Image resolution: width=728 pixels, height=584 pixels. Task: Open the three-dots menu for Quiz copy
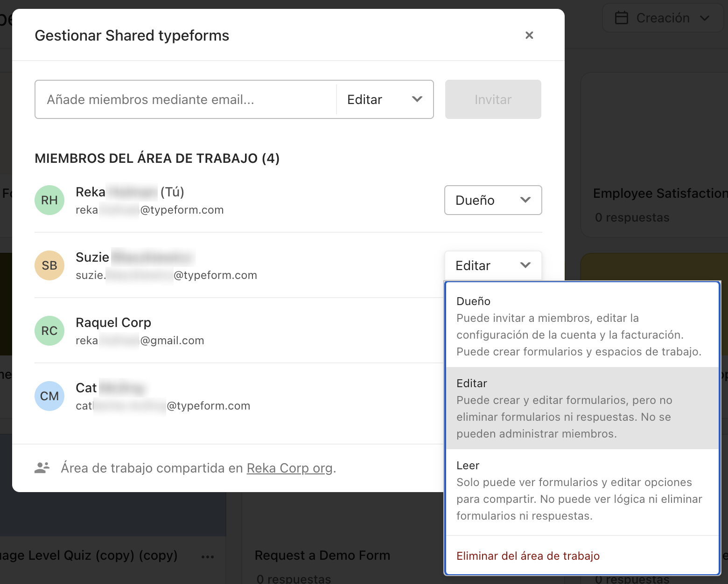[x=208, y=556]
